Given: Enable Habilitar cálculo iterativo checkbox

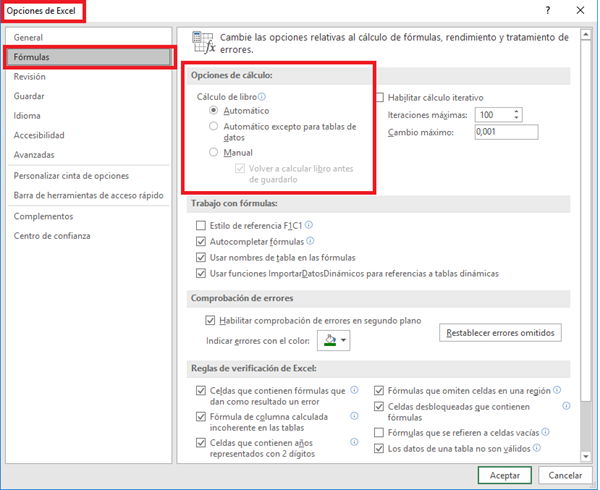Looking at the screenshot, I should 380,98.
